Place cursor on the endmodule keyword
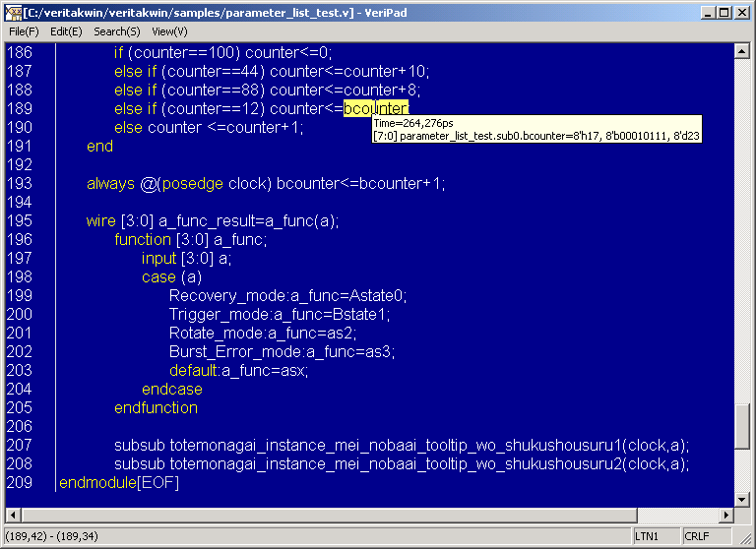Image resolution: width=756 pixels, height=549 pixels. click(x=97, y=482)
